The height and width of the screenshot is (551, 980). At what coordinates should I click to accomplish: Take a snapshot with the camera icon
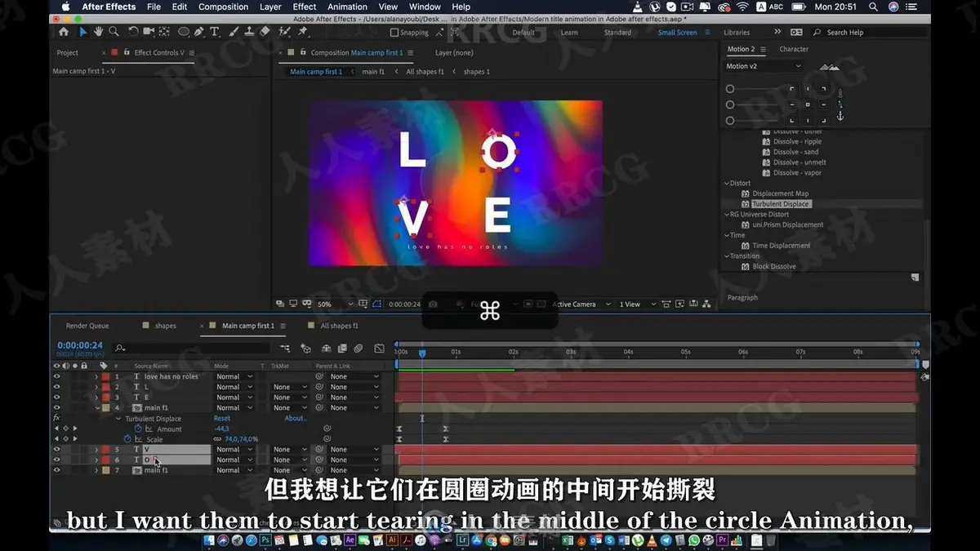[433, 304]
